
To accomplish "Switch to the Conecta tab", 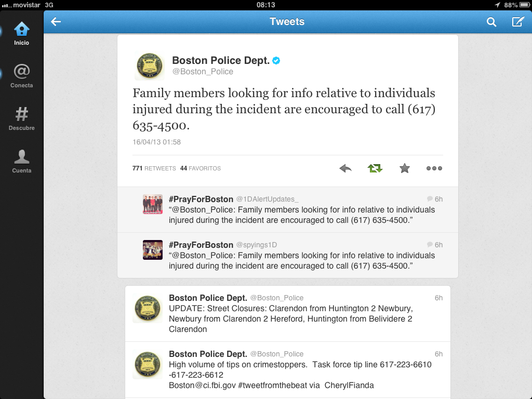I will [x=21, y=76].
